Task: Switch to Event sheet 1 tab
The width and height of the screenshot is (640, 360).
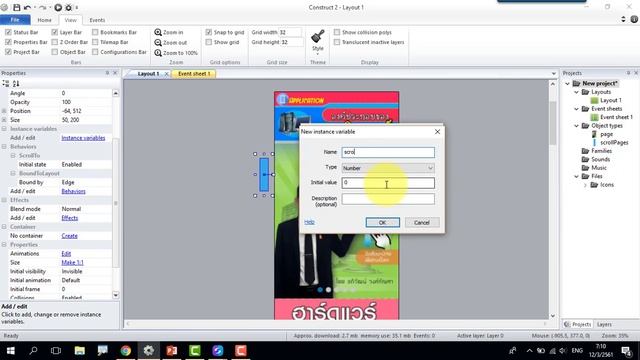Action: tap(194, 74)
